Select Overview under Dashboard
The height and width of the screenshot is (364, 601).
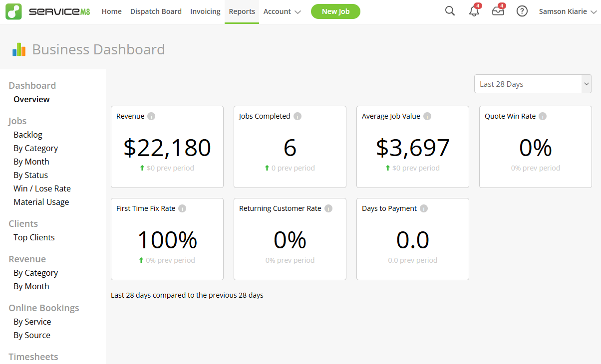31,99
